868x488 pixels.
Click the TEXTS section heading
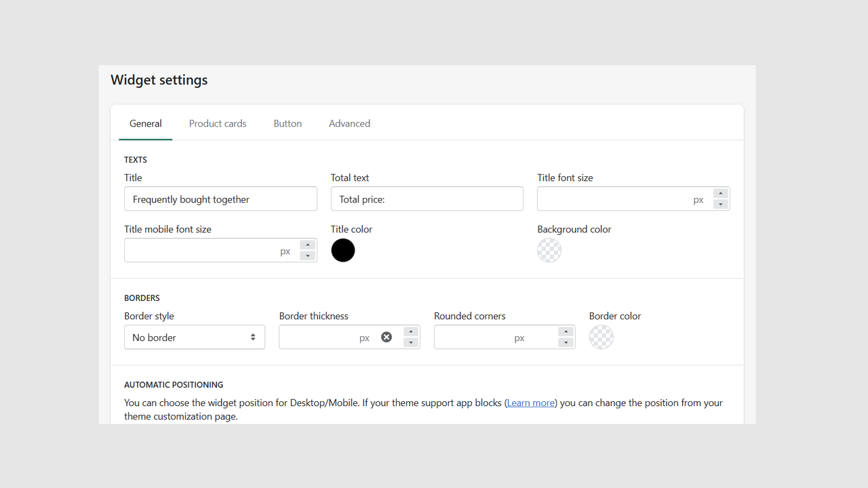click(x=136, y=160)
